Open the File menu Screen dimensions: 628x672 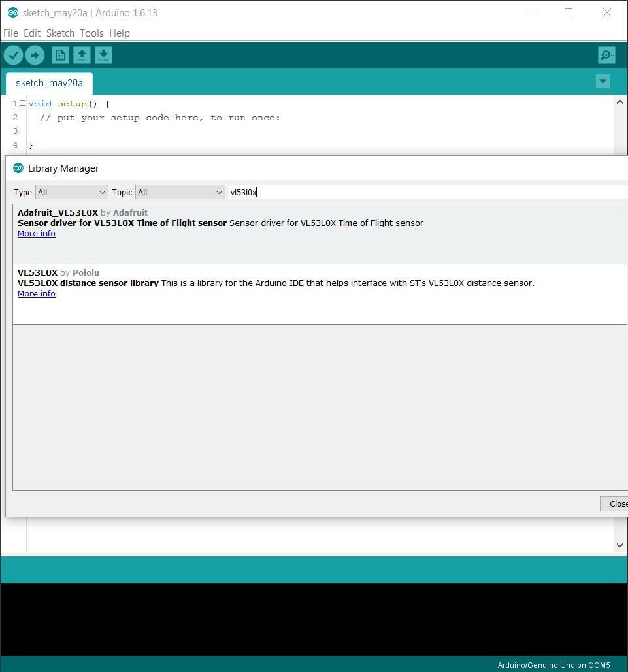[10, 33]
